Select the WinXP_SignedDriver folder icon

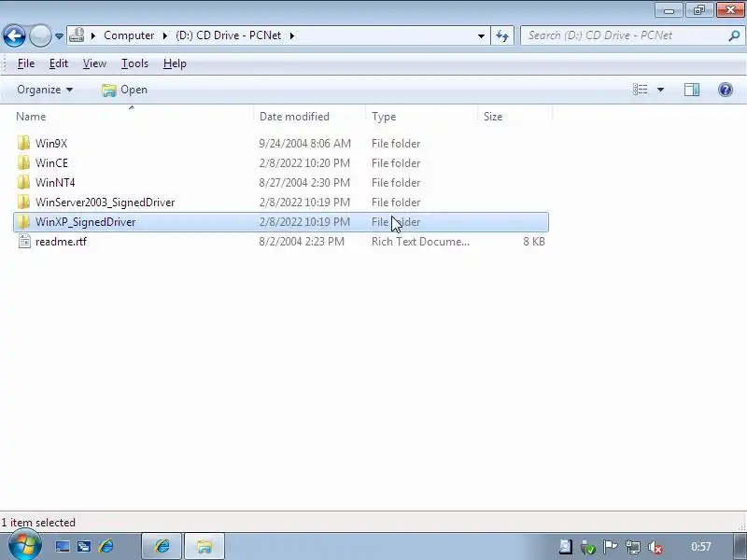point(23,222)
